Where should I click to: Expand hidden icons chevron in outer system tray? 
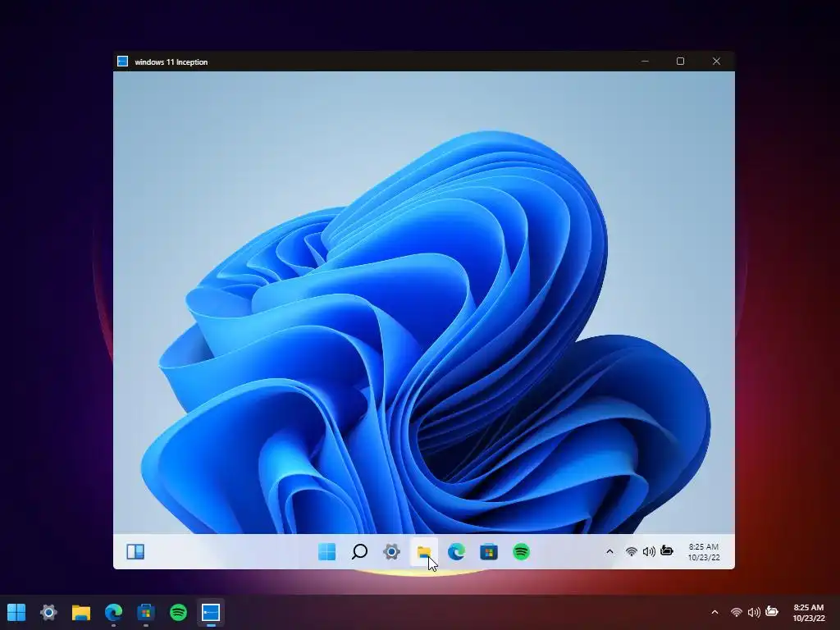714,612
